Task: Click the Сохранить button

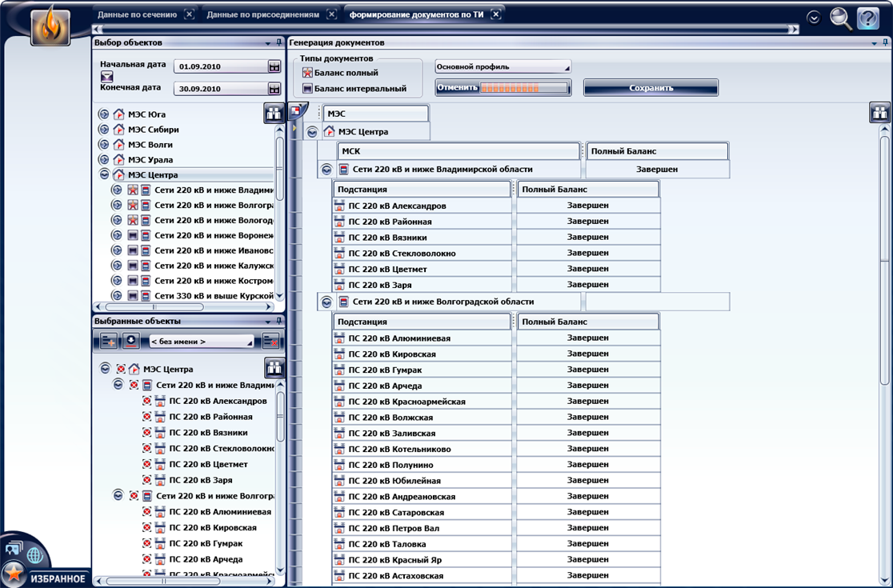Action: click(x=651, y=88)
